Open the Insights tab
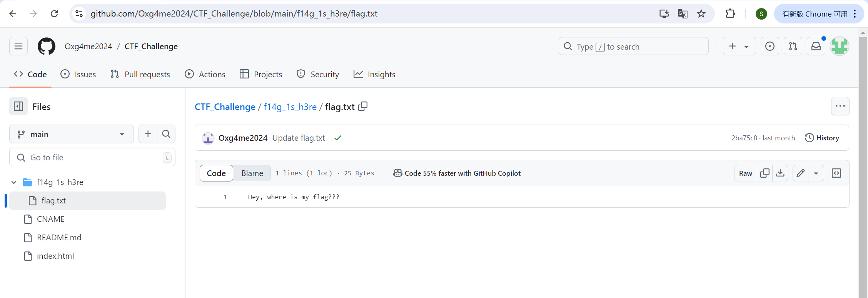 pos(374,74)
